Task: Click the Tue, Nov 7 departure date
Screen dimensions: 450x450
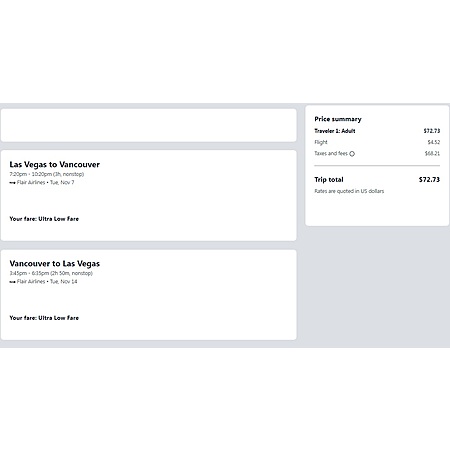Action: click(62, 182)
